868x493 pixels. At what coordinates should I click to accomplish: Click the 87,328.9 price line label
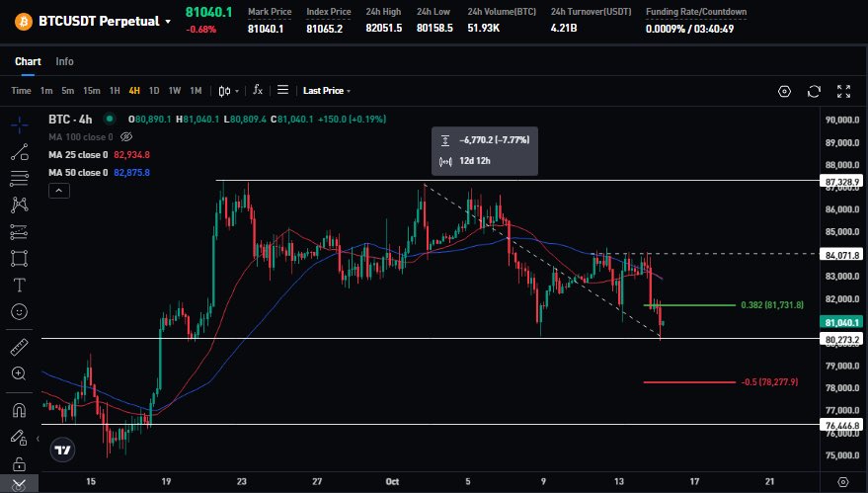[x=842, y=182]
